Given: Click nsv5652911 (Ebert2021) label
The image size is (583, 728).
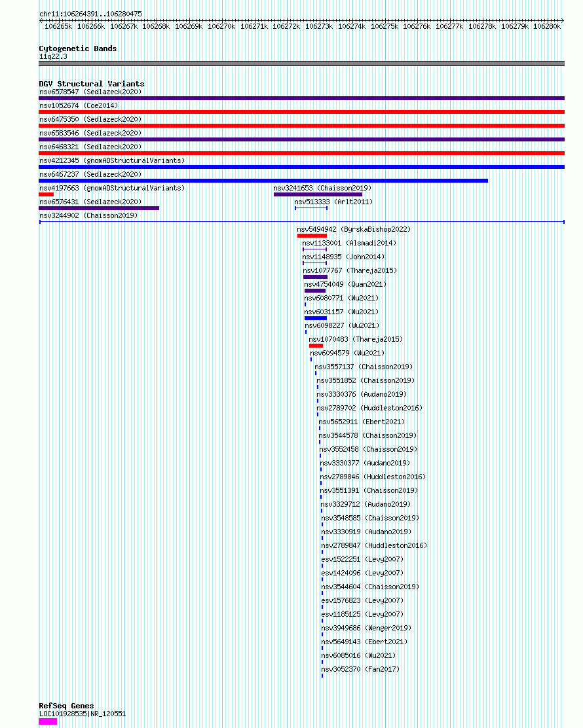Looking at the screenshot, I should point(362,422).
